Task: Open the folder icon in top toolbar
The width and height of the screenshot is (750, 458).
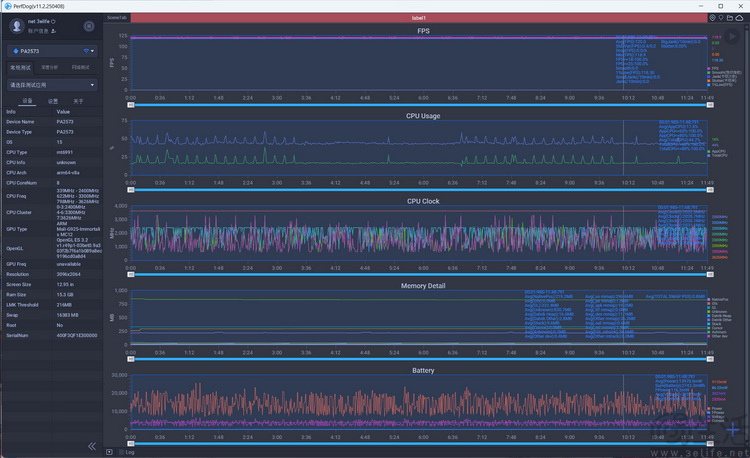Action: 729,18
